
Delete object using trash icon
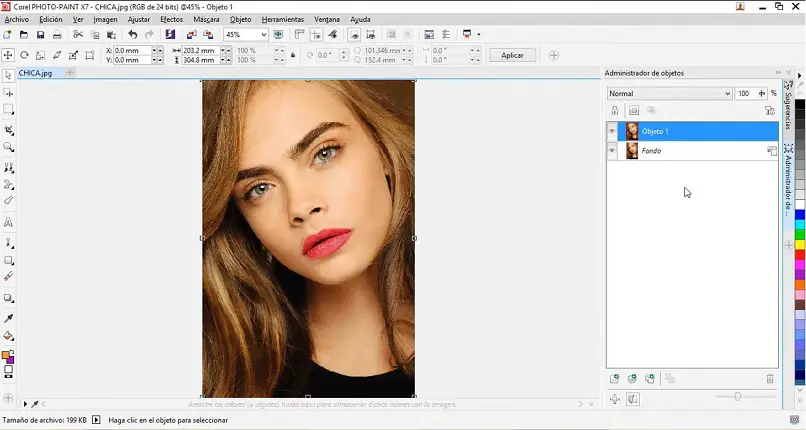pos(769,379)
